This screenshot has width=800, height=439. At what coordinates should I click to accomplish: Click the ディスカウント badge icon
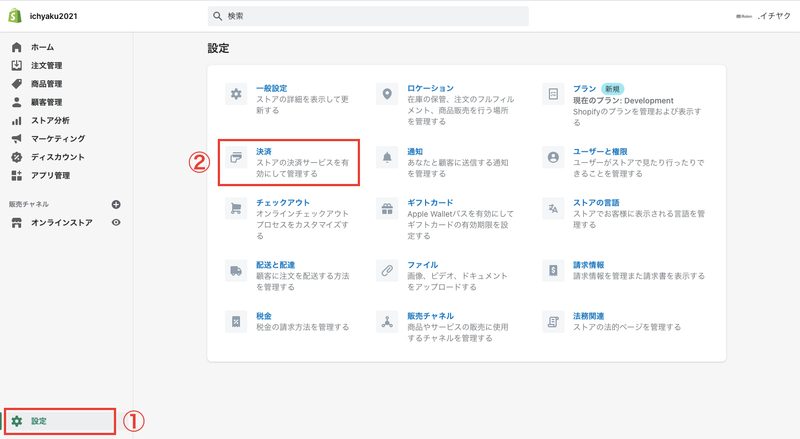(x=16, y=157)
